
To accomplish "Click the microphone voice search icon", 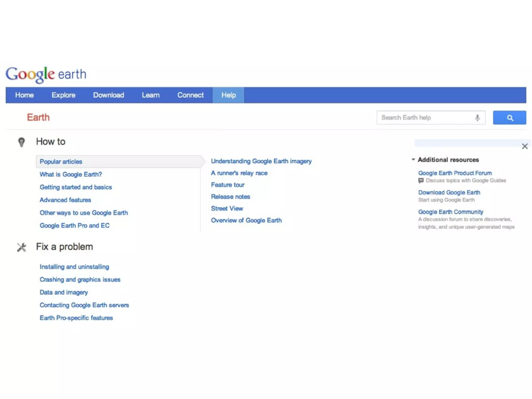I will click(477, 118).
